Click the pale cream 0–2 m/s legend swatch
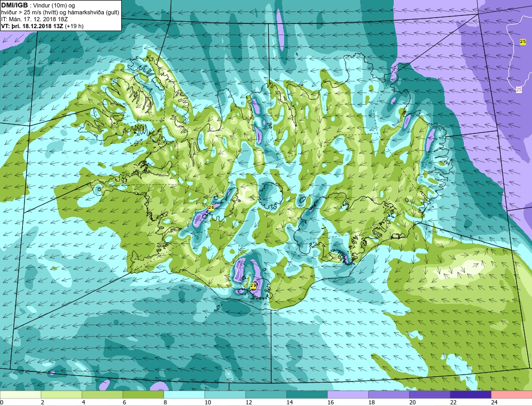The height and width of the screenshot is (406, 532). click(20, 395)
